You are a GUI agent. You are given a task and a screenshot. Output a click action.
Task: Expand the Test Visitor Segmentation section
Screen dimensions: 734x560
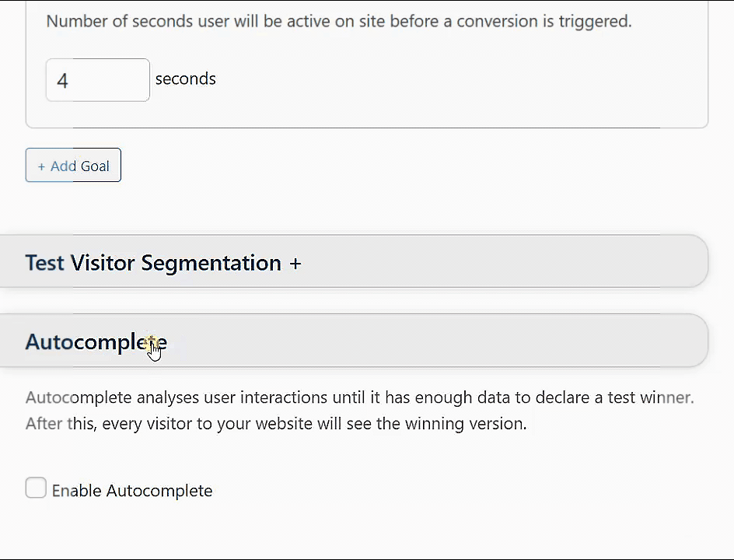click(354, 262)
